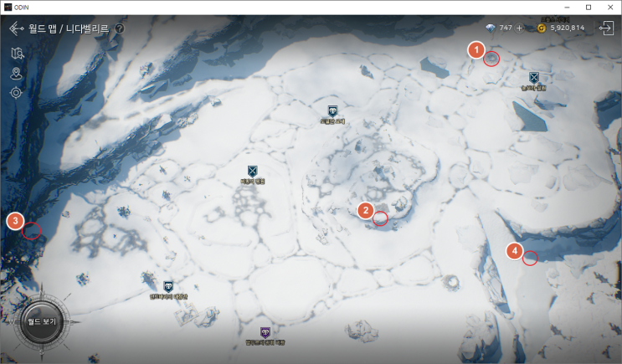Click the gold G coin icon

tap(541, 28)
